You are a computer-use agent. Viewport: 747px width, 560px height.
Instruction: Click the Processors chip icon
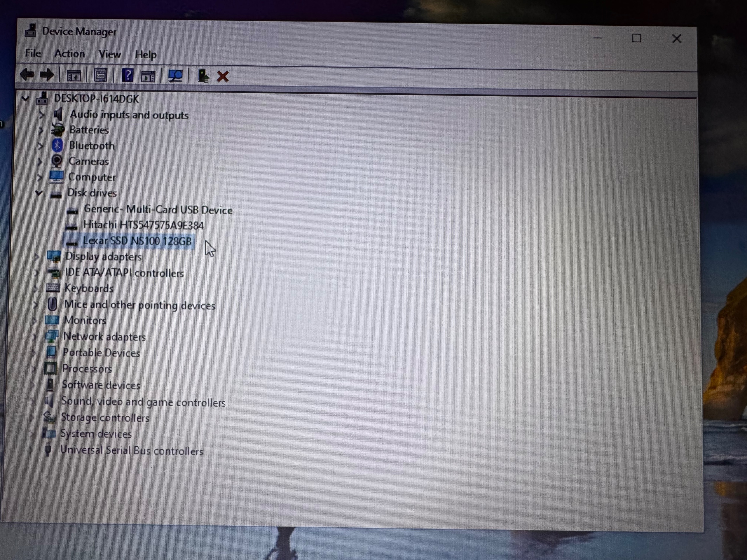[51, 368]
